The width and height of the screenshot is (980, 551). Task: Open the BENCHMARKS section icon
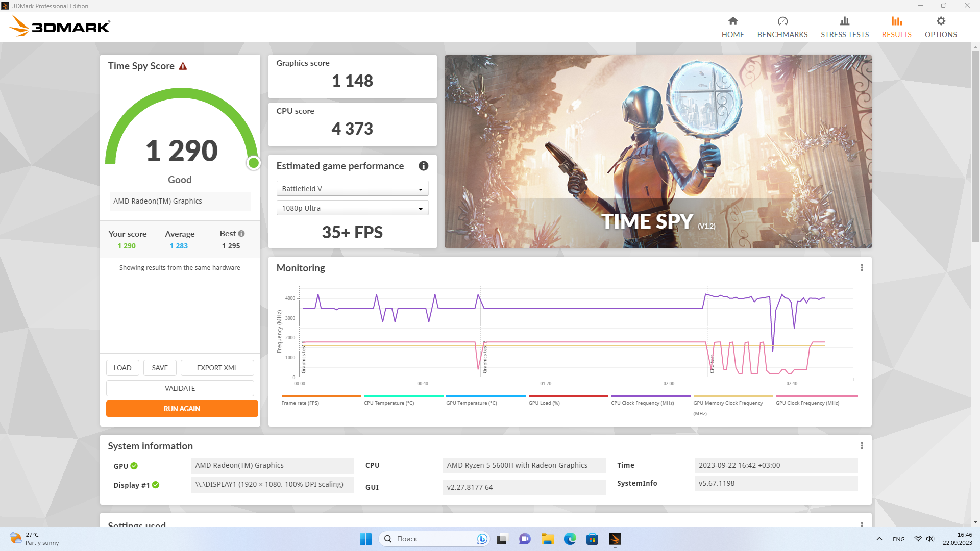pyautogui.click(x=782, y=21)
